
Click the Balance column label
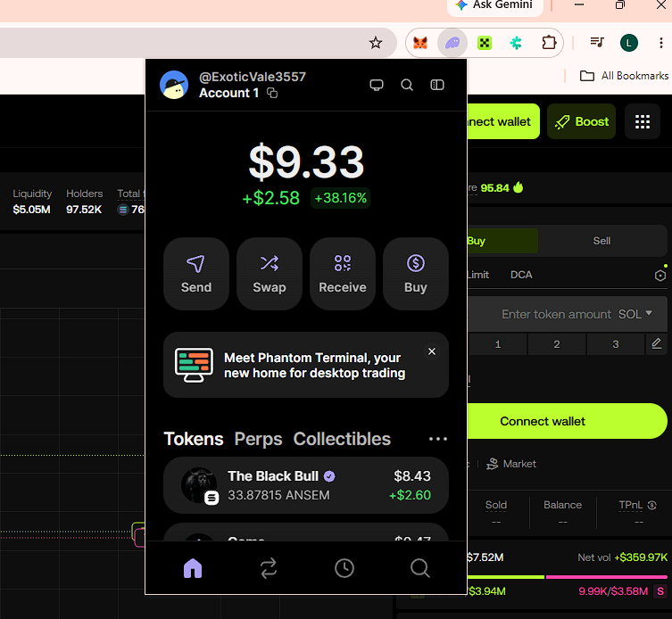[x=562, y=505]
